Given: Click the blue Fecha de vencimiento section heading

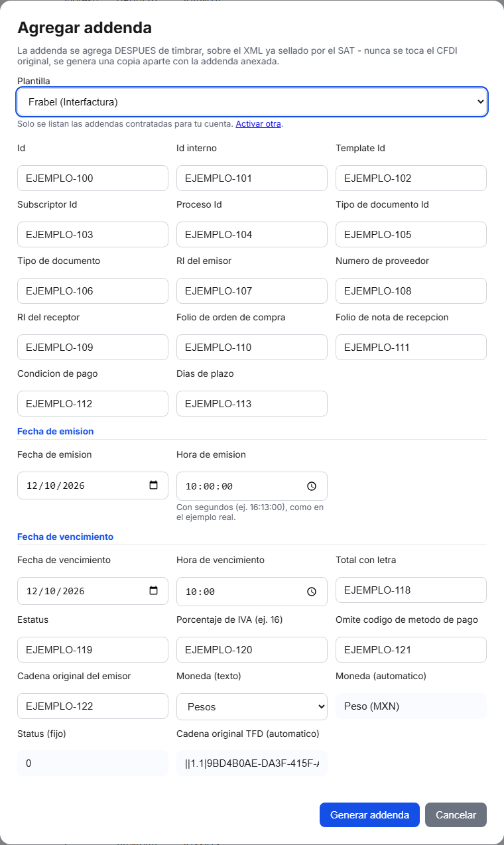Looking at the screenshot, I should pos(65,537).
